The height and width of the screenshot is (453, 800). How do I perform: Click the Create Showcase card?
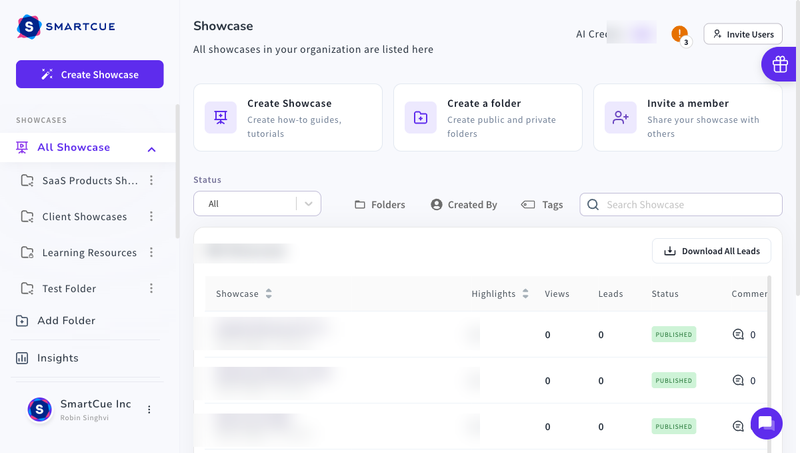[288, 118]
